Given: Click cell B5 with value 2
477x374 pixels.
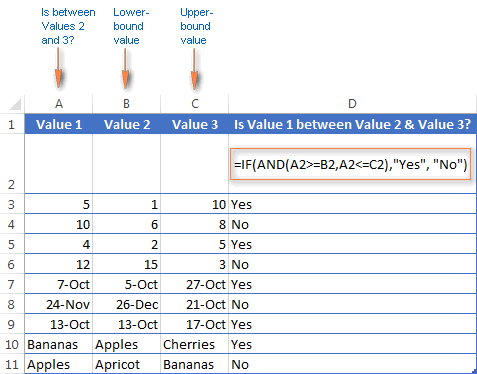Looking at the screenshot, I should [127, 244].
